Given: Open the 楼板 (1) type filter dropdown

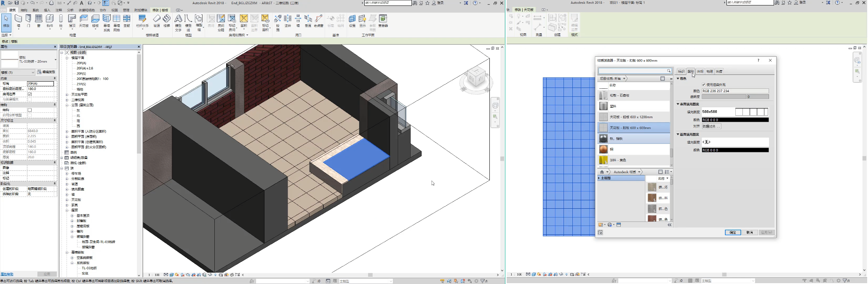Looking at the screenshot, I should (x=17, y=72).
